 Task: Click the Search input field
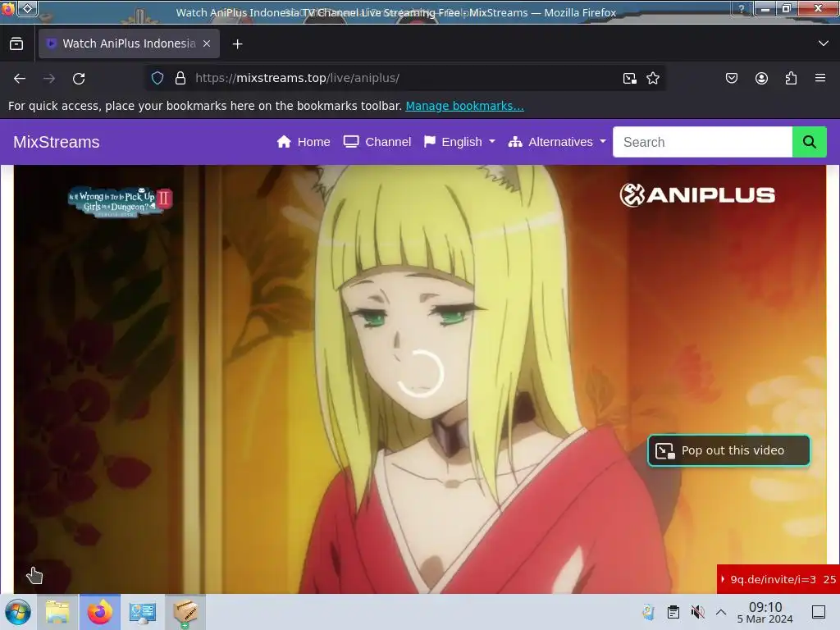coord(702,142)
